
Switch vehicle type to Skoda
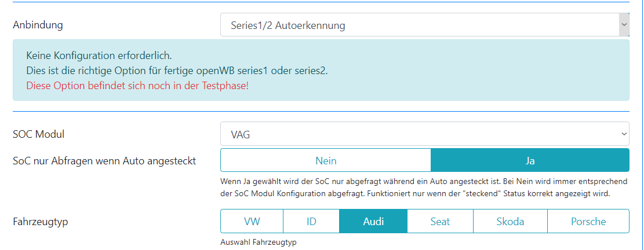coord(510,221)
